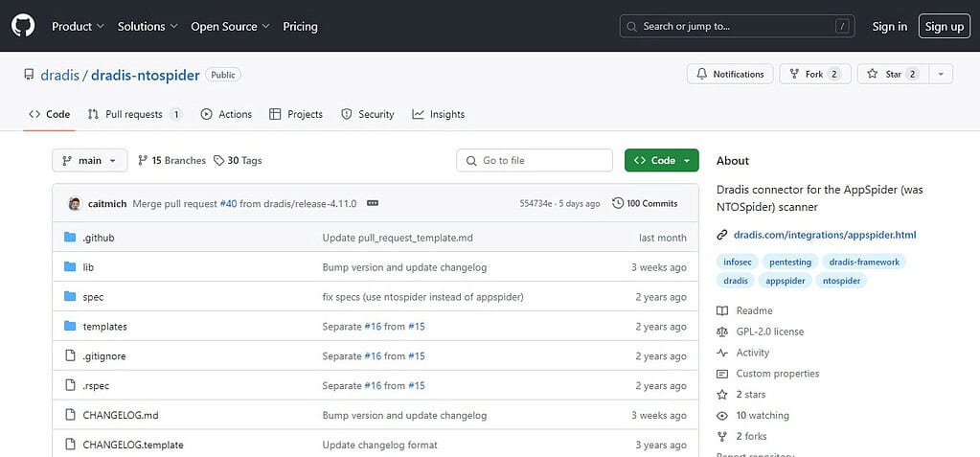Click the .rspec file icon
The image size is (980, 457).
point(70,385)
